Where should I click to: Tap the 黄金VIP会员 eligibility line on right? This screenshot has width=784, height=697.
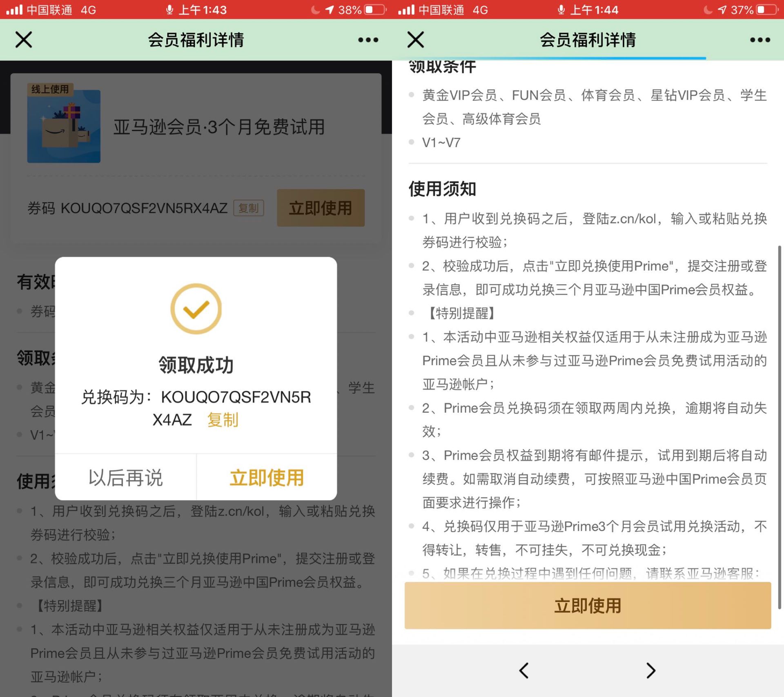click(x=595, y=107)
